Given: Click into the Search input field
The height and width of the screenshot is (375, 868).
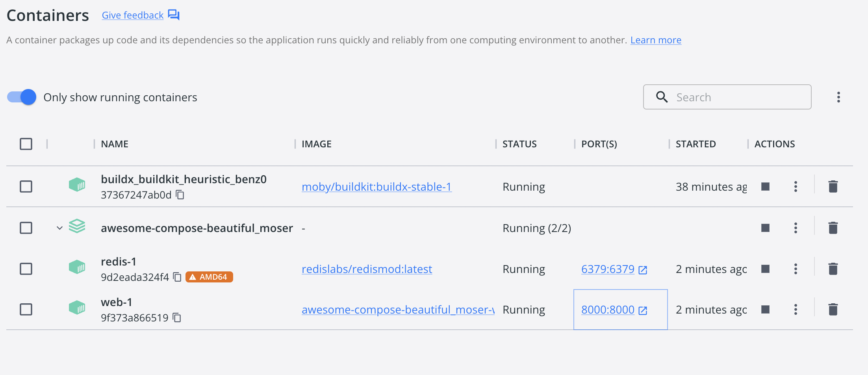Looking at the screenshot, I should pyautogui.click(x=727, y=97).
